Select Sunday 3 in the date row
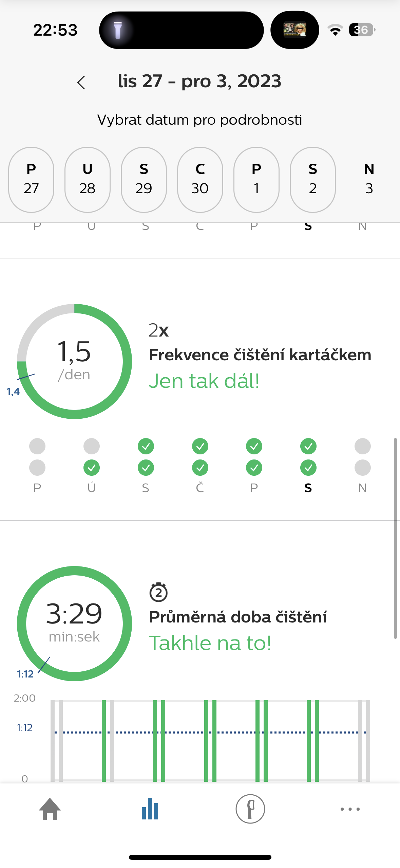Viewport: 400px width, 868px height. tap(369, 180)
